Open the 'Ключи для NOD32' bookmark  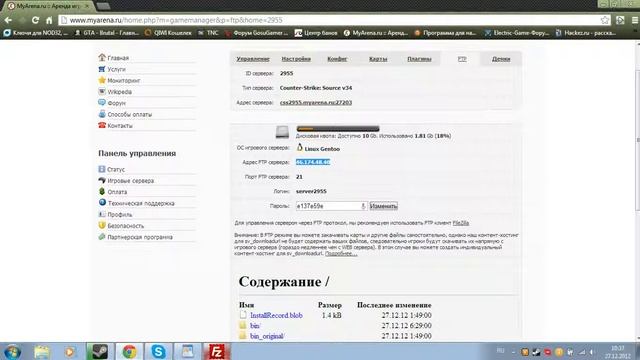pyautogui.click(x=36, y=33)
